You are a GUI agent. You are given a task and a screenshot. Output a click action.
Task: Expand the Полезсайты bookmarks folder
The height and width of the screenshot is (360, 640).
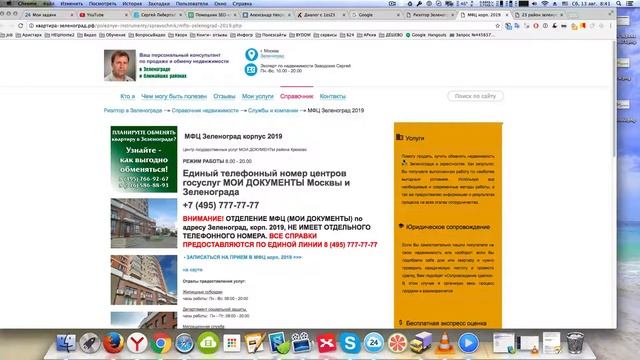[x=271, y=35]
